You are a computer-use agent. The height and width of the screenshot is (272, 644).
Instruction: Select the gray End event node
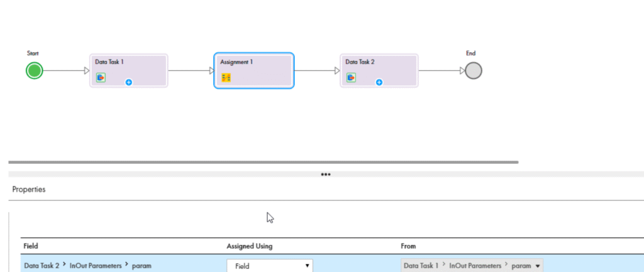point(473,71)
